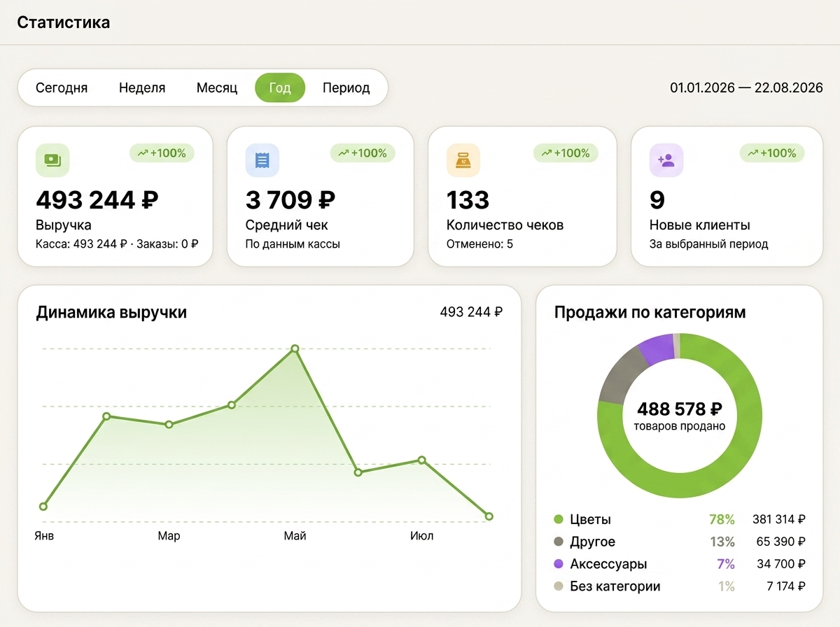The image size is (840, 627).
Task: Click the beige Без категории legend dot
Action: click(559, 586)
